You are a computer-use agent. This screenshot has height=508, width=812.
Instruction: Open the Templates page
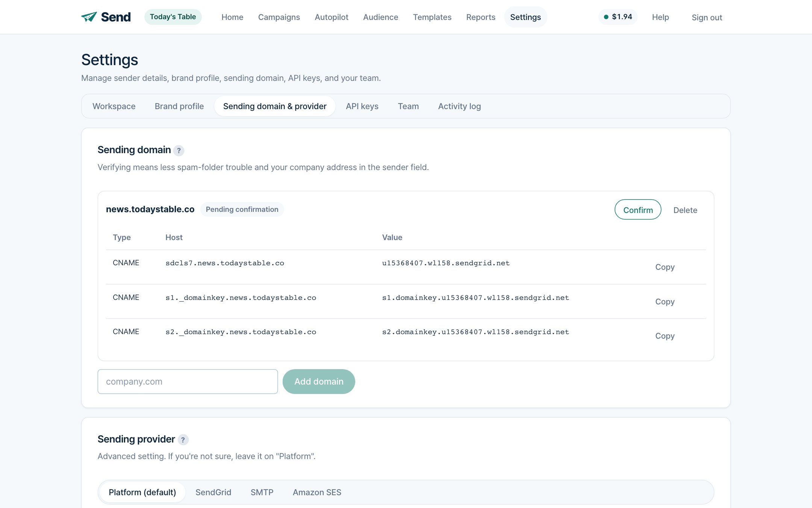coord(432,17)
